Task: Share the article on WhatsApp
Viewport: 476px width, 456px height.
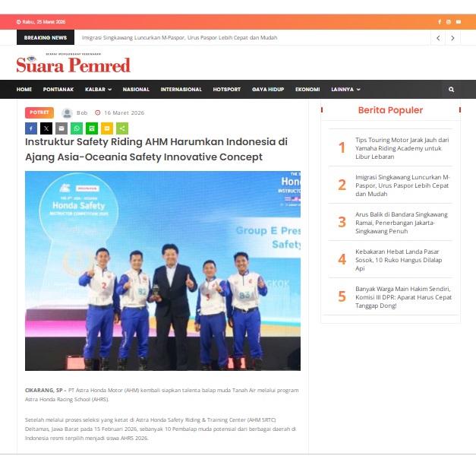Action: click(77, 128)
